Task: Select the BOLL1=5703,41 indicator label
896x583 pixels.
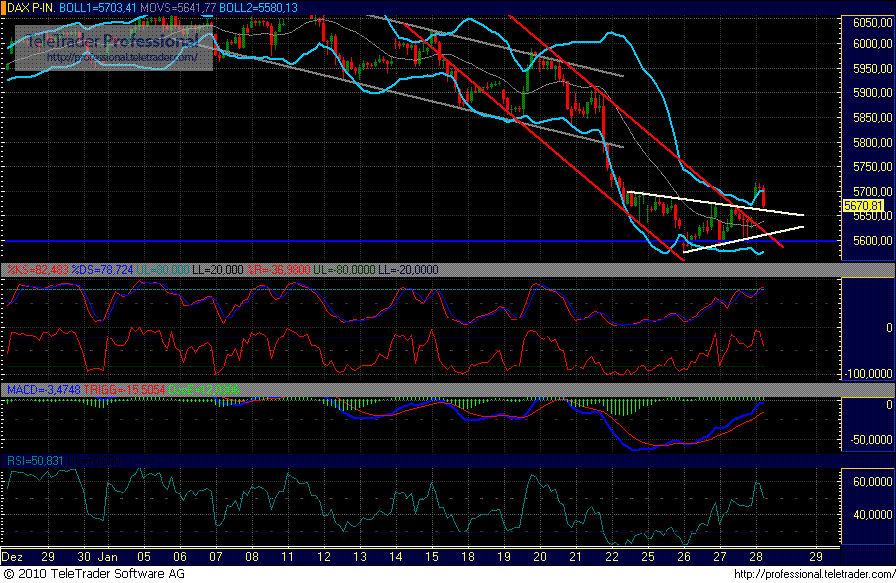Action: pyautogui.click(x=98, y=8)
